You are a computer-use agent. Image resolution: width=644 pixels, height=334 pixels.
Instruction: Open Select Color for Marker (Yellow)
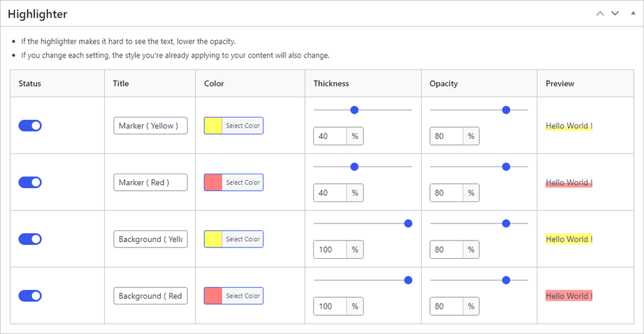[x=242, y=126]
